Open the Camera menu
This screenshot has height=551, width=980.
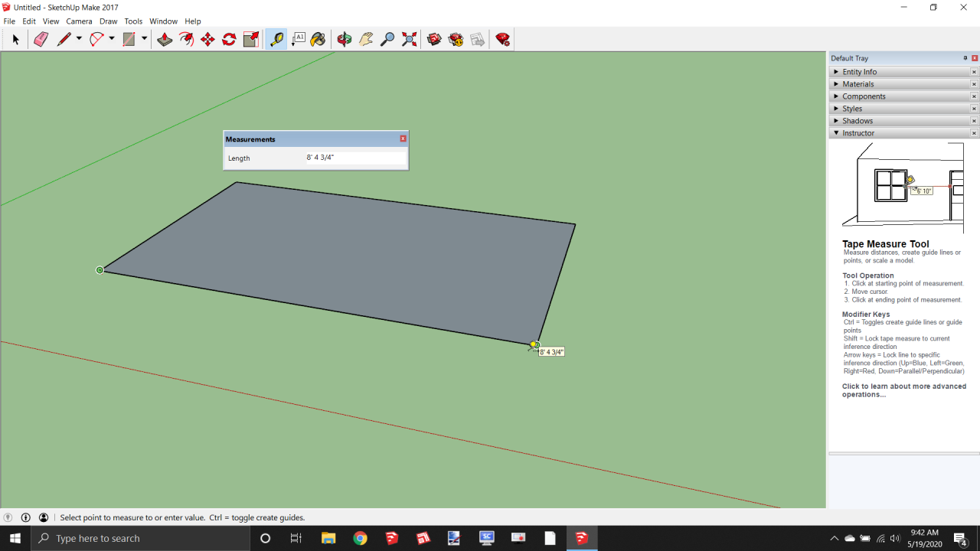coord(79,21)
